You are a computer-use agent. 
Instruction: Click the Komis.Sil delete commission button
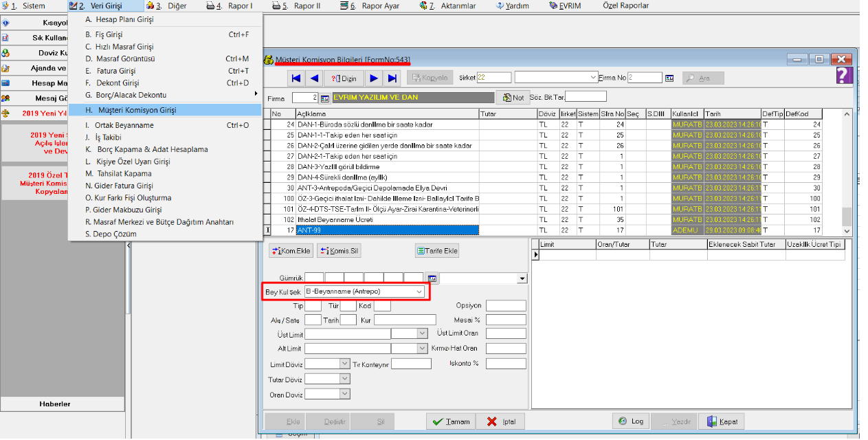[339, 251]
